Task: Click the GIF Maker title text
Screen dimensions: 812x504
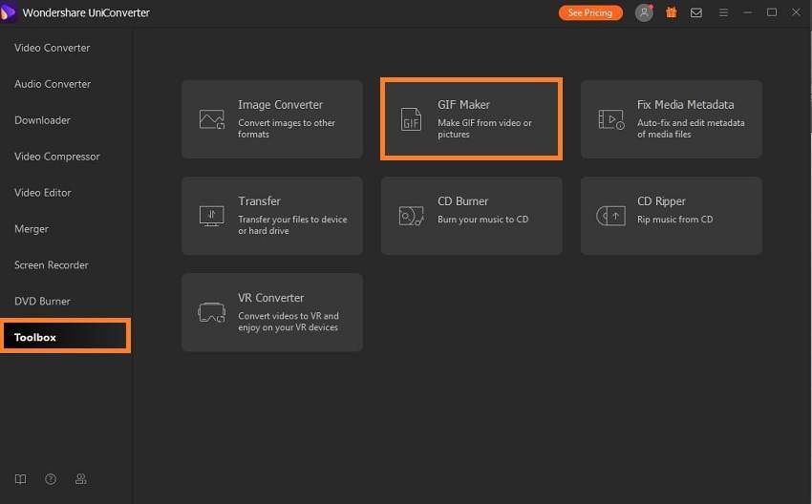Action: (x=463, y=105)
